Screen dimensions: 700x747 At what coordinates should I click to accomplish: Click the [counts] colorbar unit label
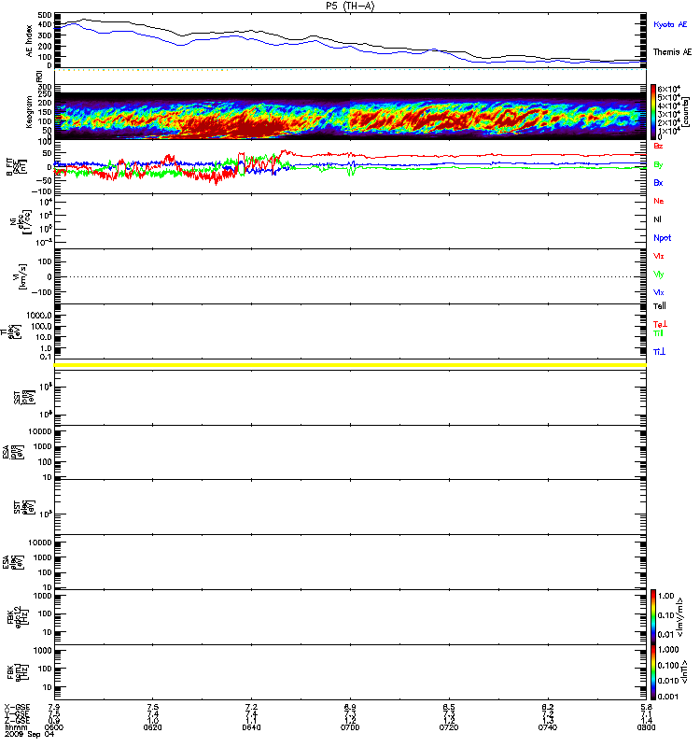point(685,111)
